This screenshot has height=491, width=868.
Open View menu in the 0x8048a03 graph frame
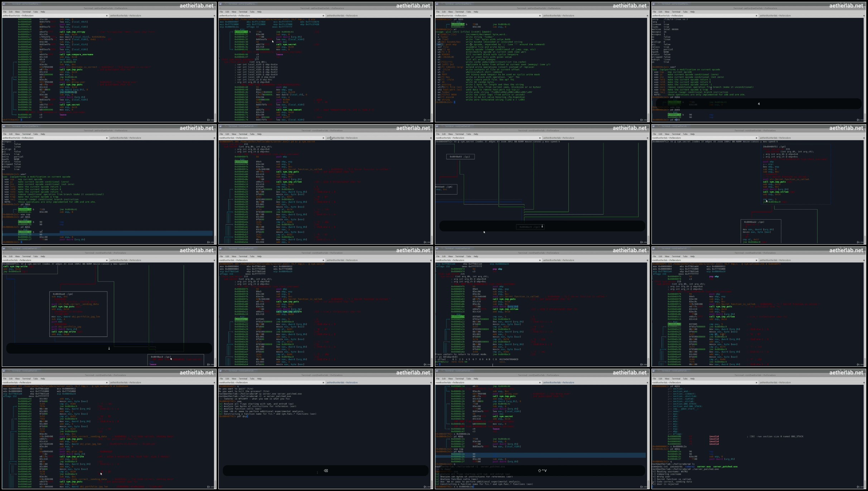click(450, 134)
